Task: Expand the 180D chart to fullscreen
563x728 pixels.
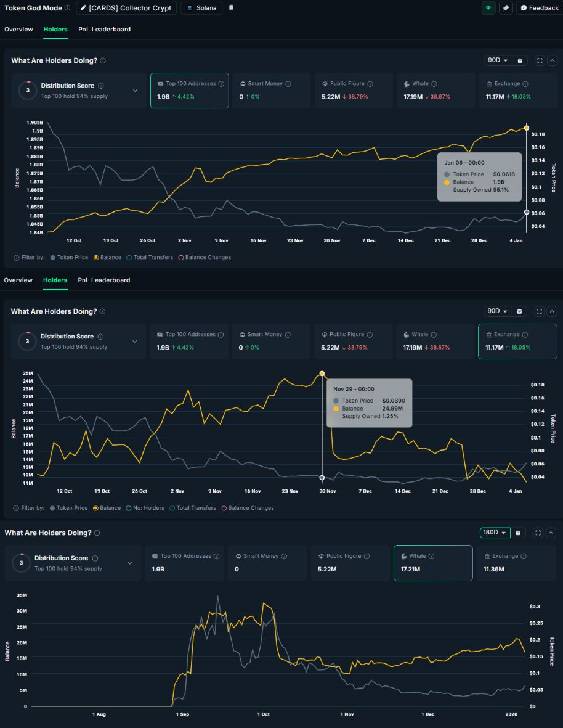Action: click(538, 533)
